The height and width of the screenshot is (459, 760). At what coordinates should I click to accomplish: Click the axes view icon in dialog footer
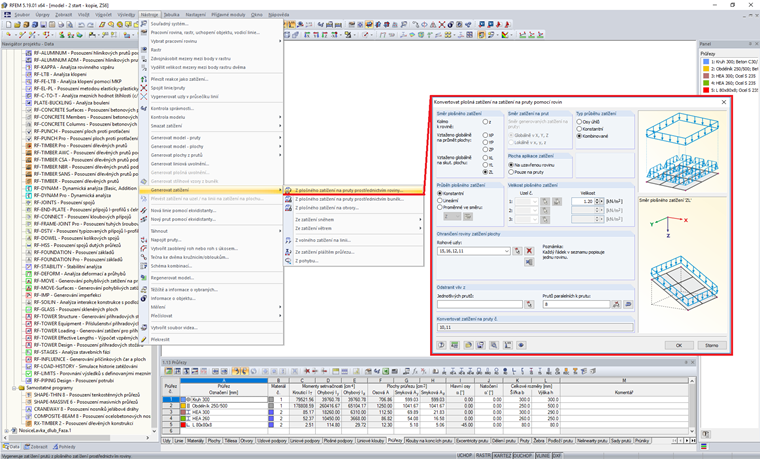(508, 345)
